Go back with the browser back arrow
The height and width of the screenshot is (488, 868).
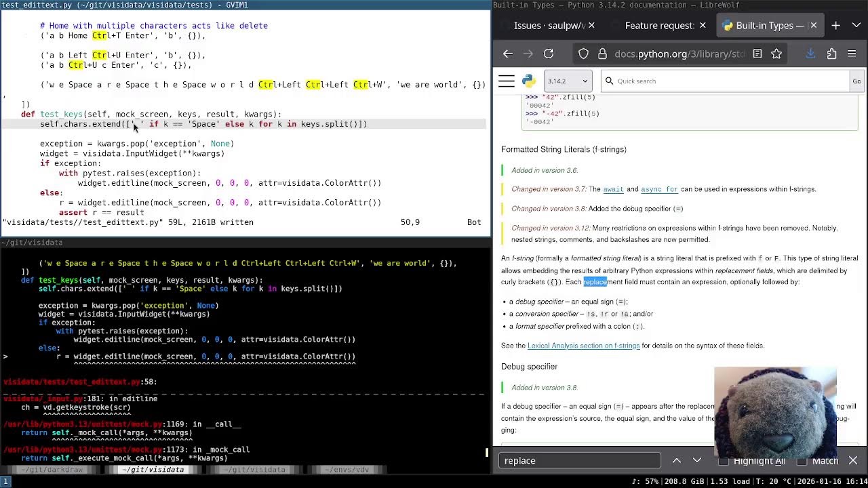(x=508, y=54)
